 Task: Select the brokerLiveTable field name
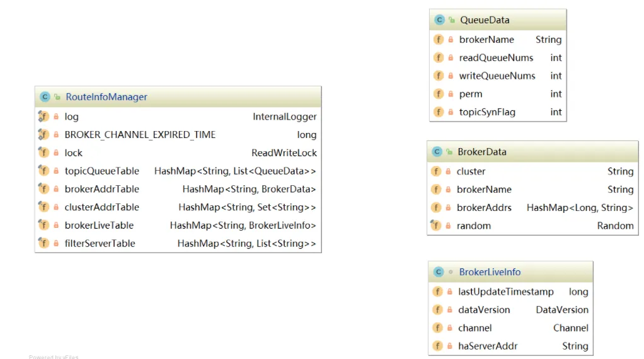(99, 225)
